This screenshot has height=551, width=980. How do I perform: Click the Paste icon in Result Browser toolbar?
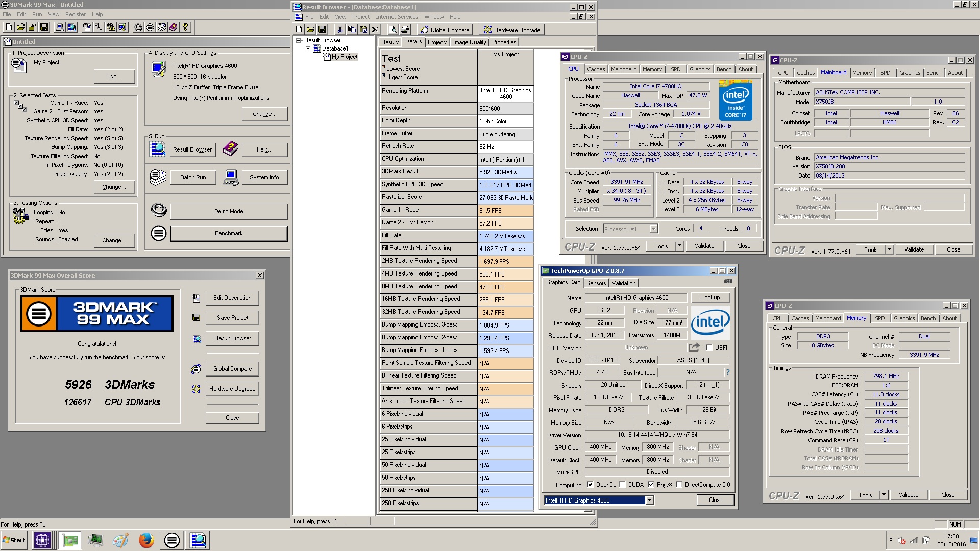coord(363,30)
